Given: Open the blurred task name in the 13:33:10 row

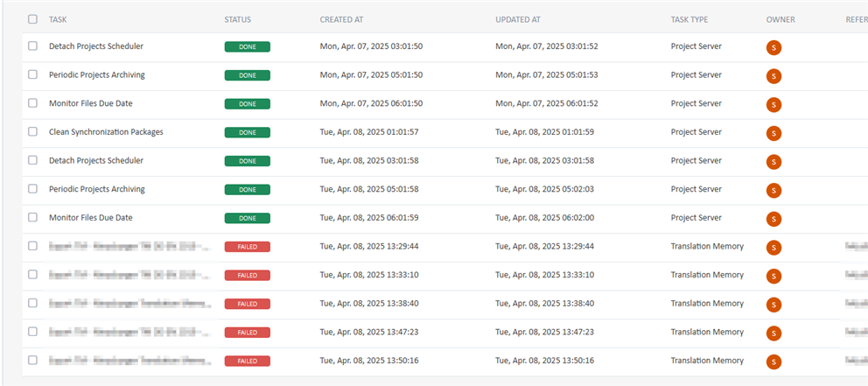Looking at the screenshot, I should point(130,275).
